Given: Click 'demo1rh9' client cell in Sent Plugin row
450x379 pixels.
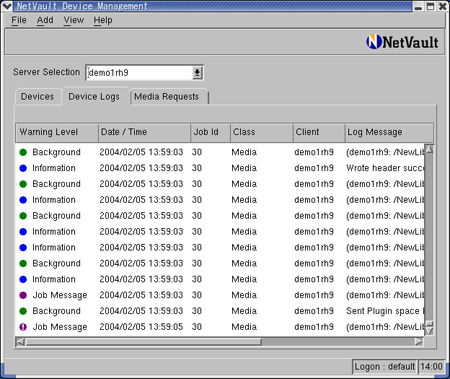Looking at the screenshot, I should pyautogui.click(x=314, y=311).
